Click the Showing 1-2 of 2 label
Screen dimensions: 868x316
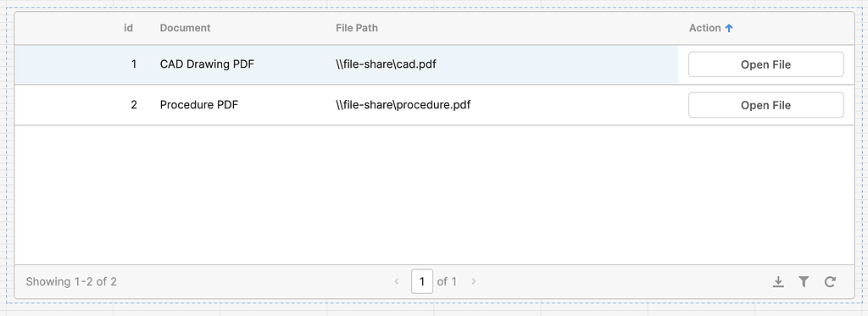click(71, 281)
